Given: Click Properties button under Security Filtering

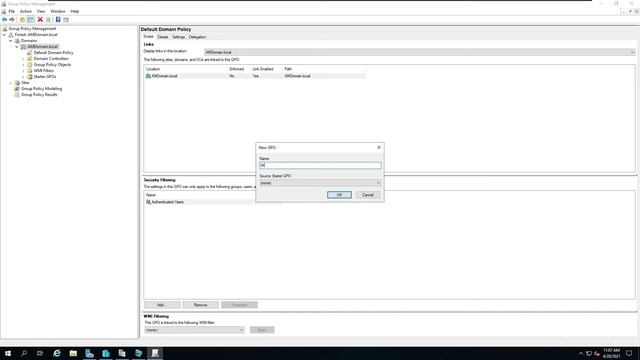Looking at the screenshot, I should [239, 305].
